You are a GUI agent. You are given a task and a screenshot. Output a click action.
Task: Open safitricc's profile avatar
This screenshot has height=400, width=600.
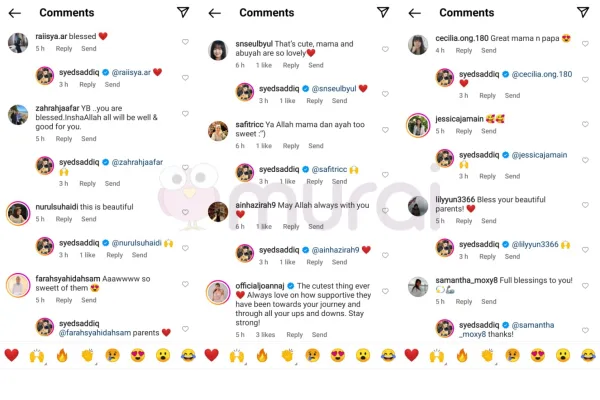(218, 131)
